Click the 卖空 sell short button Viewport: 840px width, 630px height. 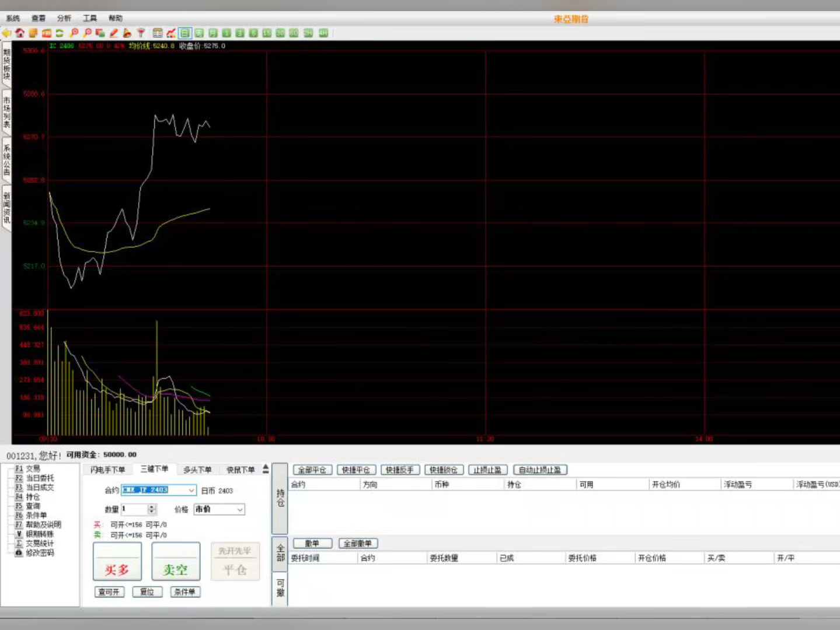[176, 561]
